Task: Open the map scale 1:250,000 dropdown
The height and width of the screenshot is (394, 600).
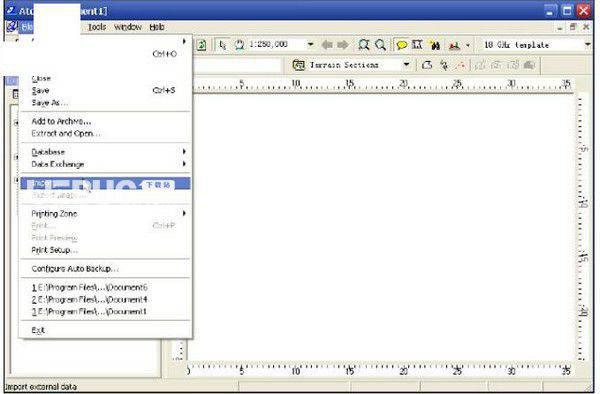Action: (x=310, y=44)
